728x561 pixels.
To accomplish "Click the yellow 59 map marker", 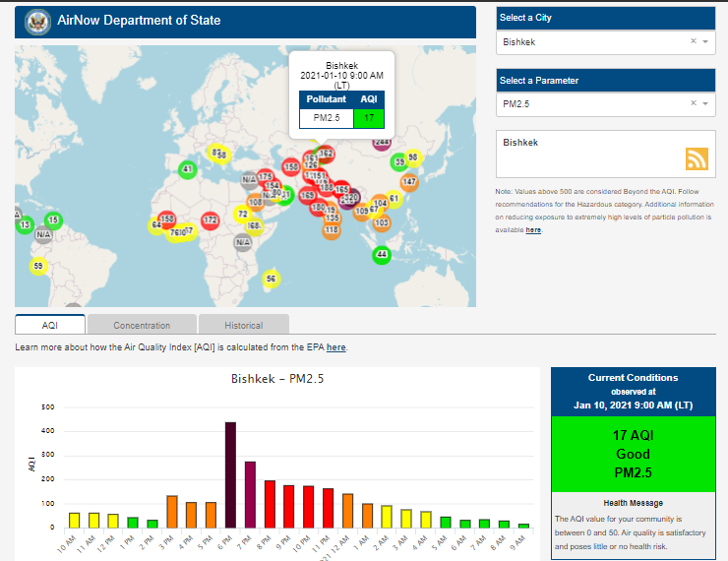I will click(38, 266).
